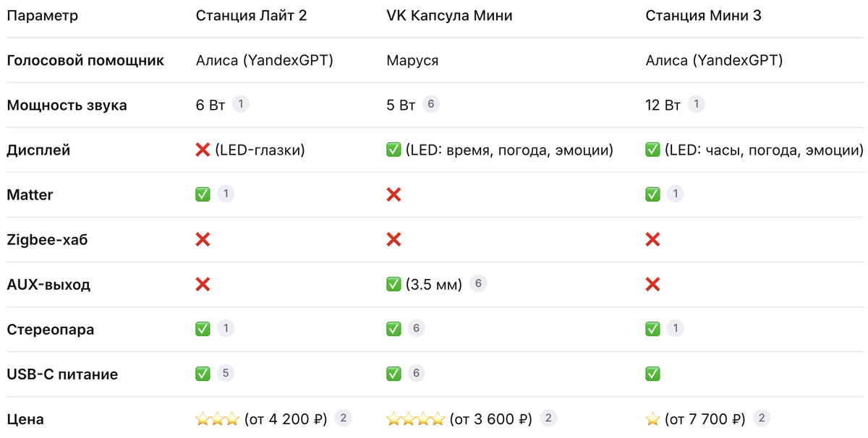Click AUX-выход checkmark for VK Капсула Мини
This screenshot has height=438, width=868.
coord(393,285)
